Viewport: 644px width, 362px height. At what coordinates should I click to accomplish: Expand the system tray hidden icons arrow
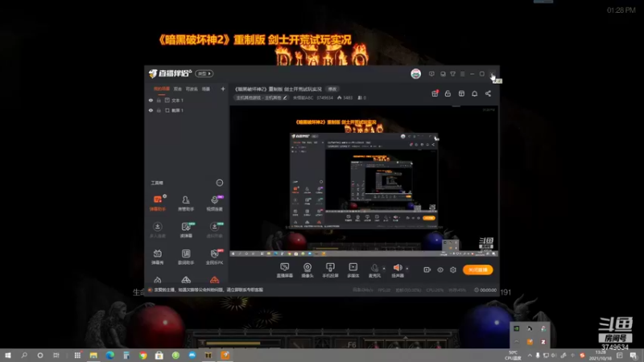(x=530, y=356)
